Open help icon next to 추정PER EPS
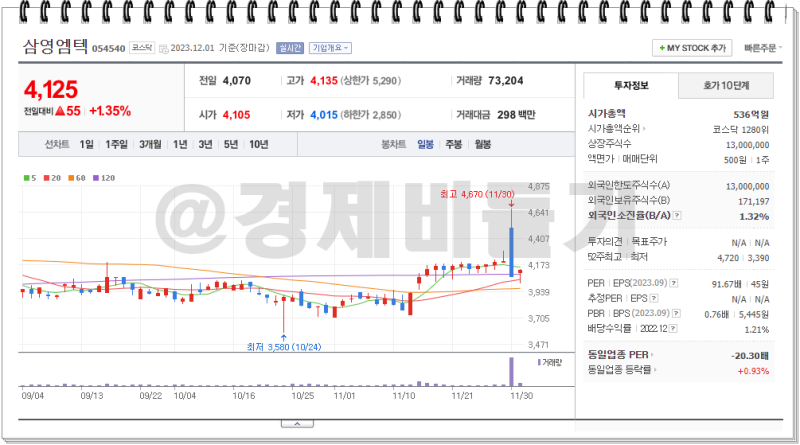This screenshot has height=445, width=800. (654, 299)
